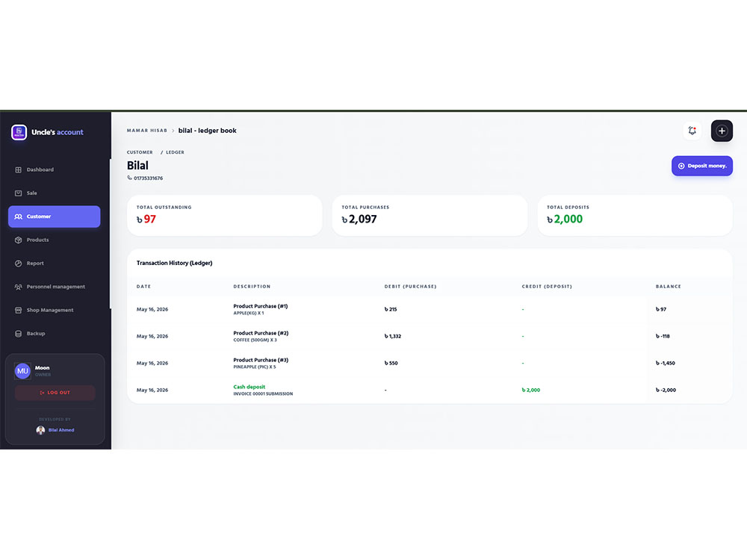Select the Customer menu item
This screenshot has width=747, height=560.
click(x=55, y=217)
